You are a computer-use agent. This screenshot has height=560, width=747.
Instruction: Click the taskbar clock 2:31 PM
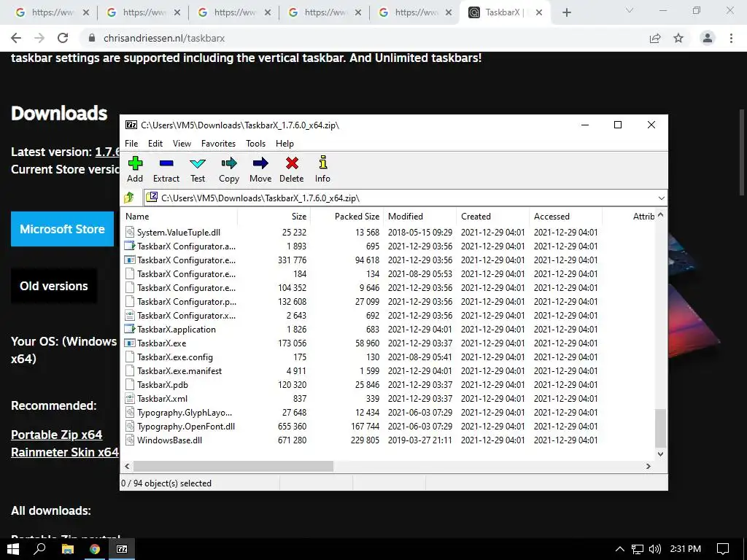(685, 549)
